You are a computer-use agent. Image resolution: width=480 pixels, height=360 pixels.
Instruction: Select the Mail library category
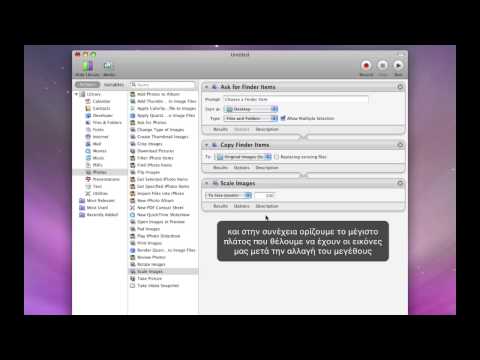pos(97,144)
